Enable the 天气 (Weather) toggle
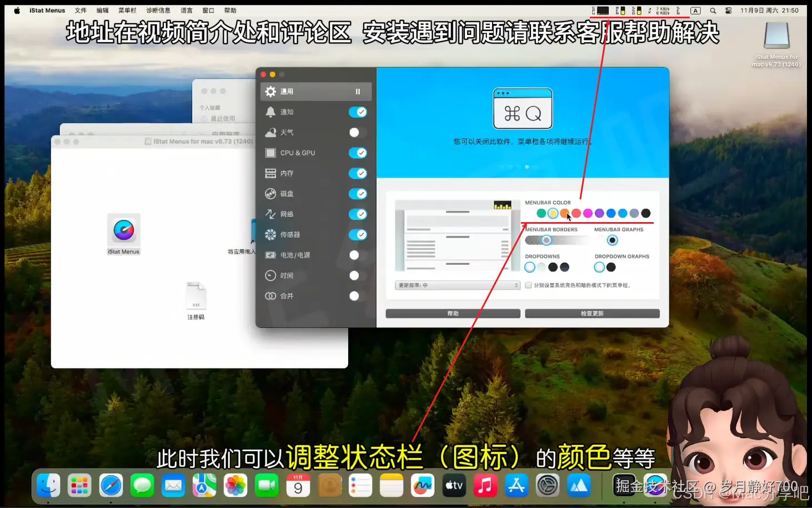 (354, 132)
